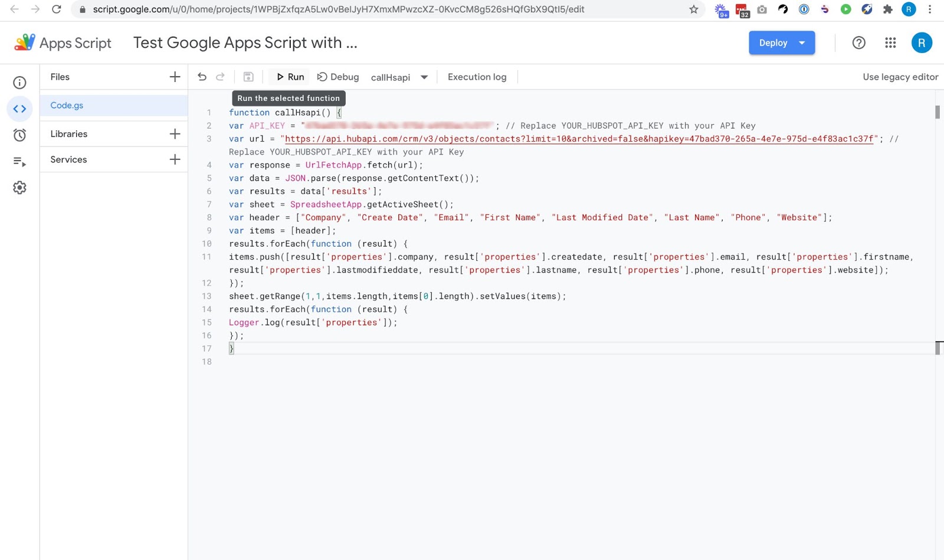Screen dimensions: 944x560
Task: Click the "Company" string on line 8
Action: pyautogui.click(x=323, y=218)
